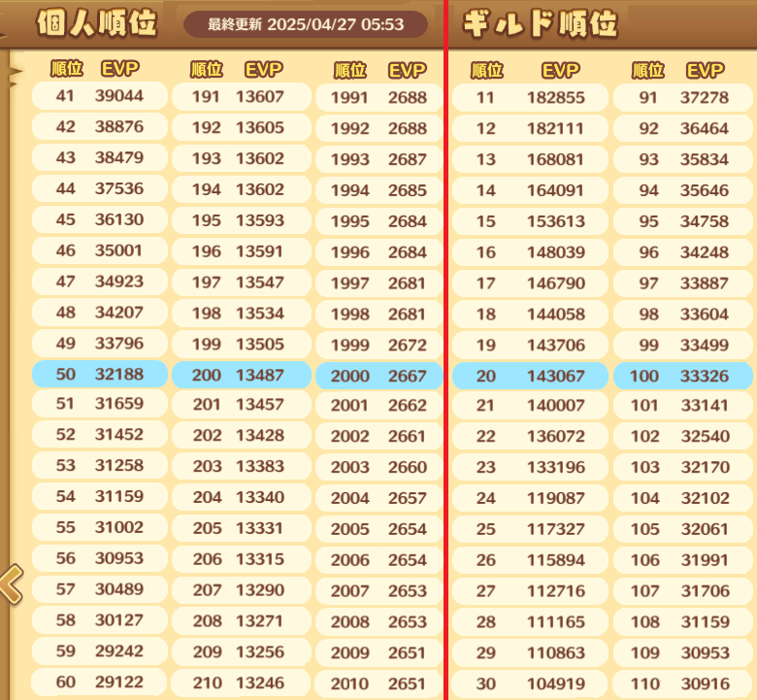
Task: Click individual rank 41 row with 39044
Action: tap(99, 96)
